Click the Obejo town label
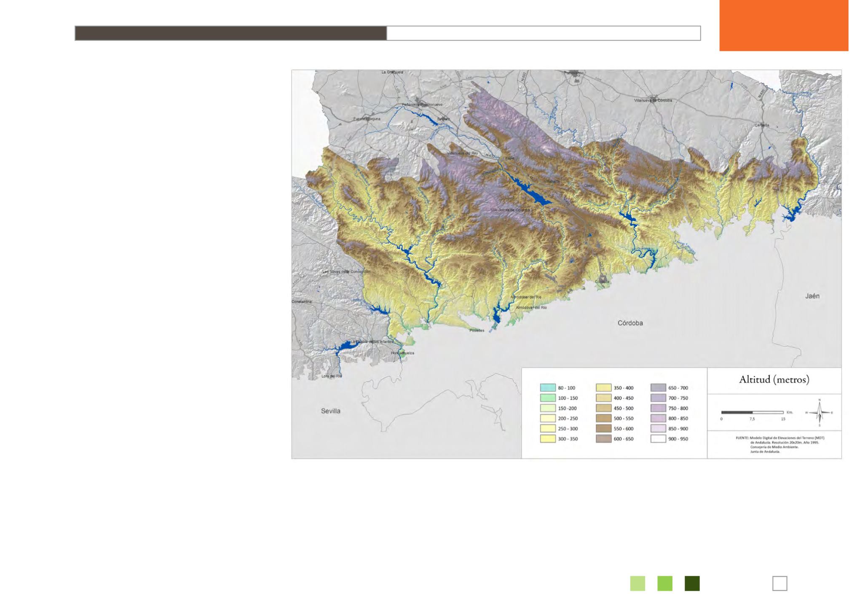This screenshot has width=868, height=613. (x=589, y=186)
